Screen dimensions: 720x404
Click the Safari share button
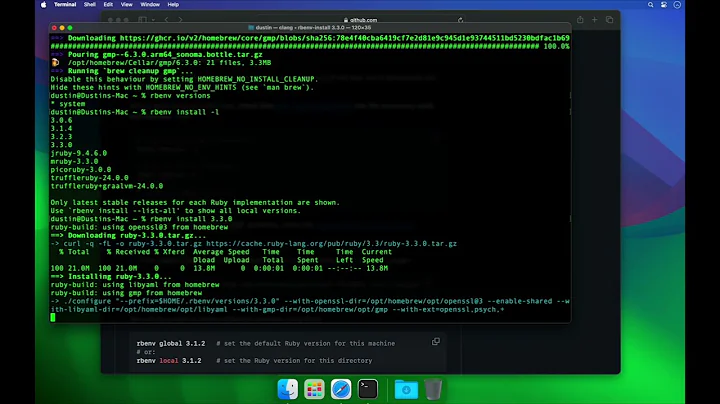coord(580,20)
